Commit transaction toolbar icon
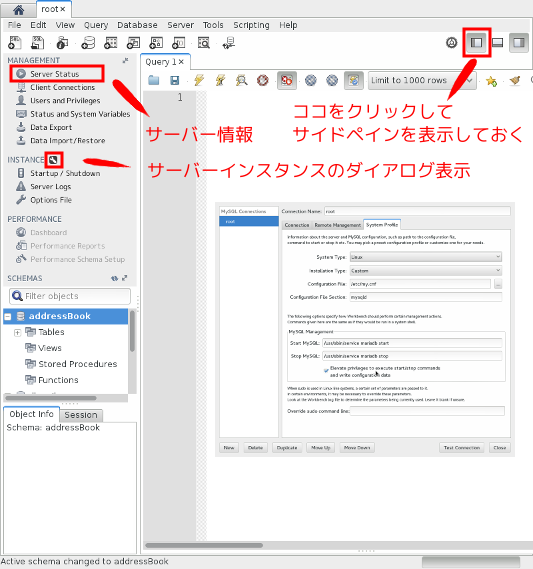 coord(311,80)
